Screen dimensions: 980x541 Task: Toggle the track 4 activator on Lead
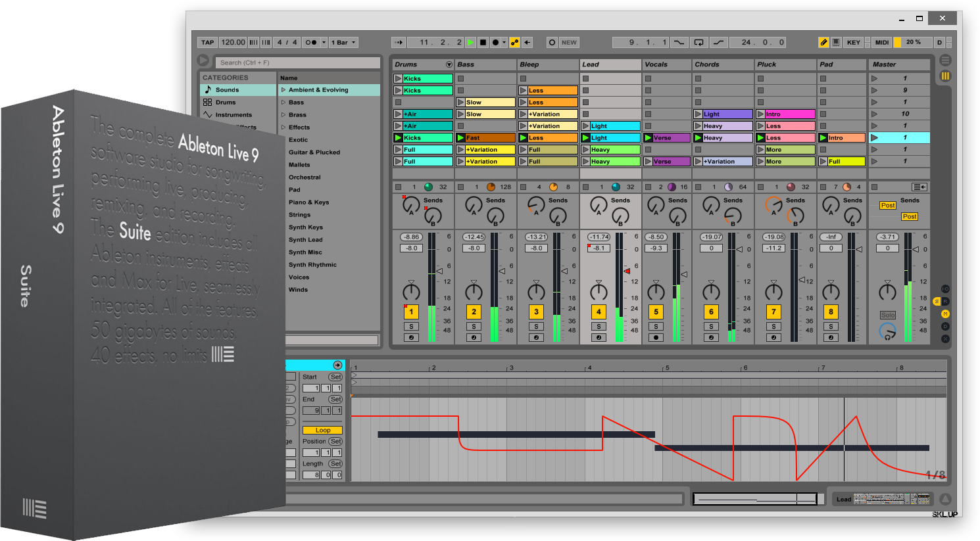coord(599,312)
